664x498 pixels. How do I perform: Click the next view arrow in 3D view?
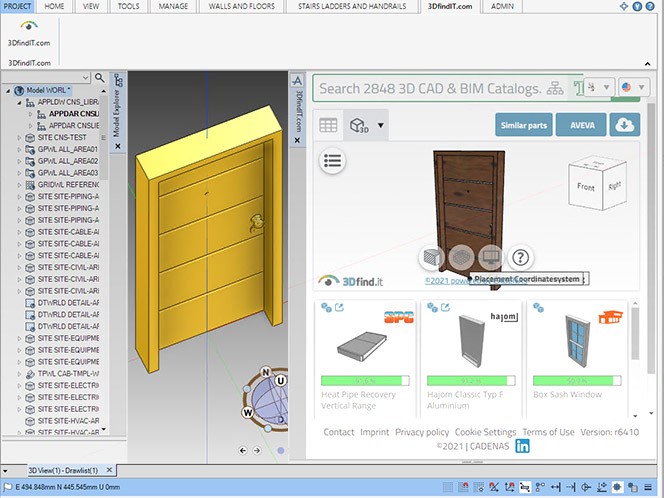coord(257,451)
